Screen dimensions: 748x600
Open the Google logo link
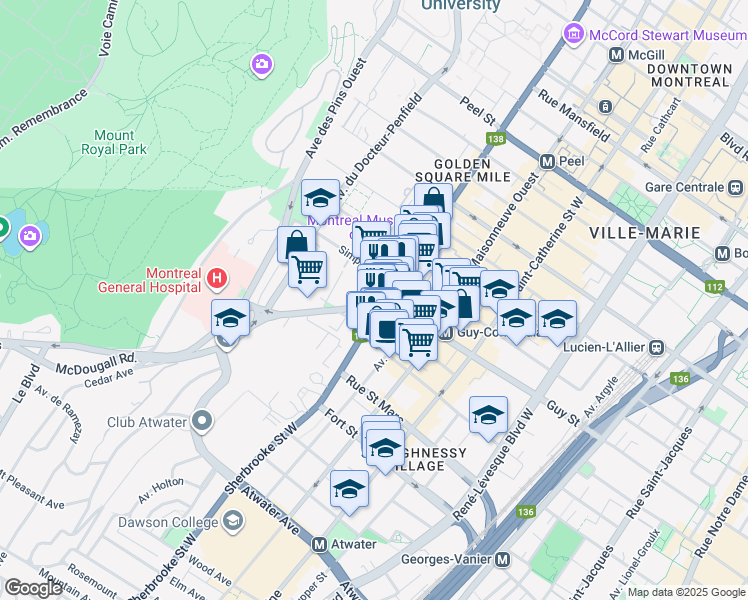(33, 588)
